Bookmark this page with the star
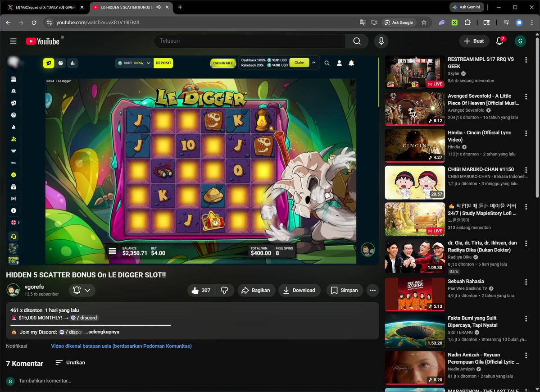Image resolution: width=540 pixels, height=392 pixels. click(424, 23)
